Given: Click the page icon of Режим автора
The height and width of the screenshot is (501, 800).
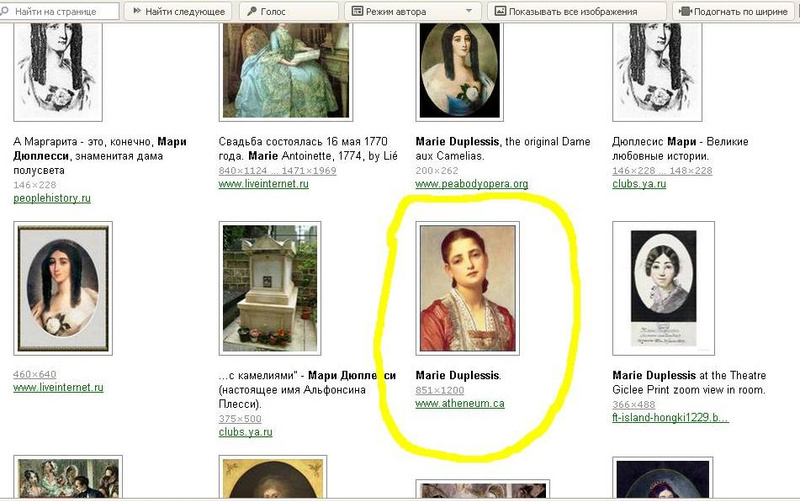Looking at the screenshot, I should pos(357,11).
